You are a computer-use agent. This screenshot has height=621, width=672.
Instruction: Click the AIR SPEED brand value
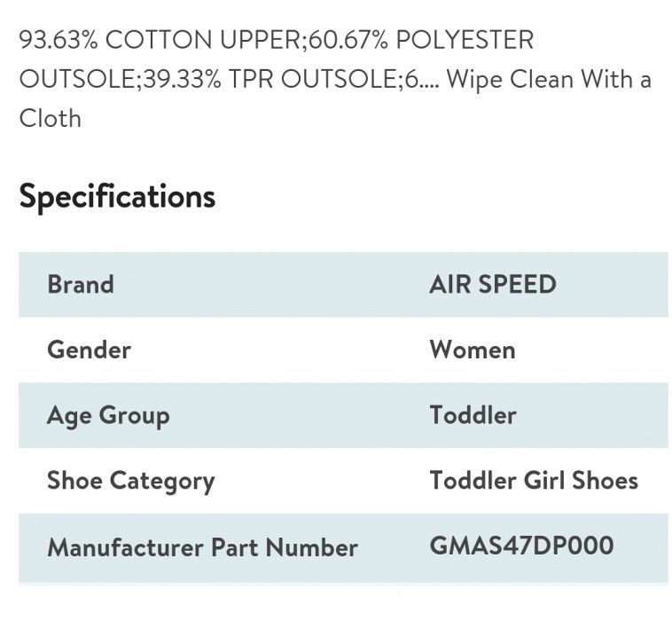[x=492, y=285]
